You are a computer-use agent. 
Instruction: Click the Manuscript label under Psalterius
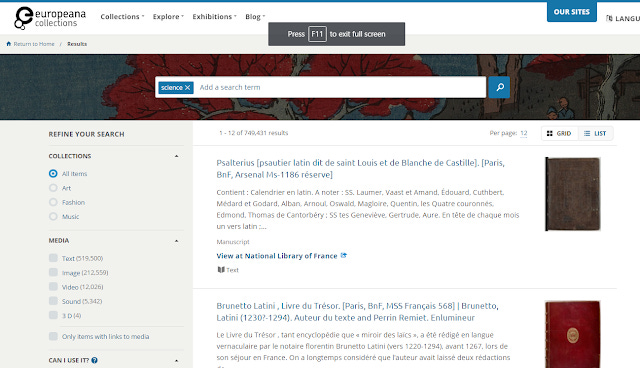[233, 242]
